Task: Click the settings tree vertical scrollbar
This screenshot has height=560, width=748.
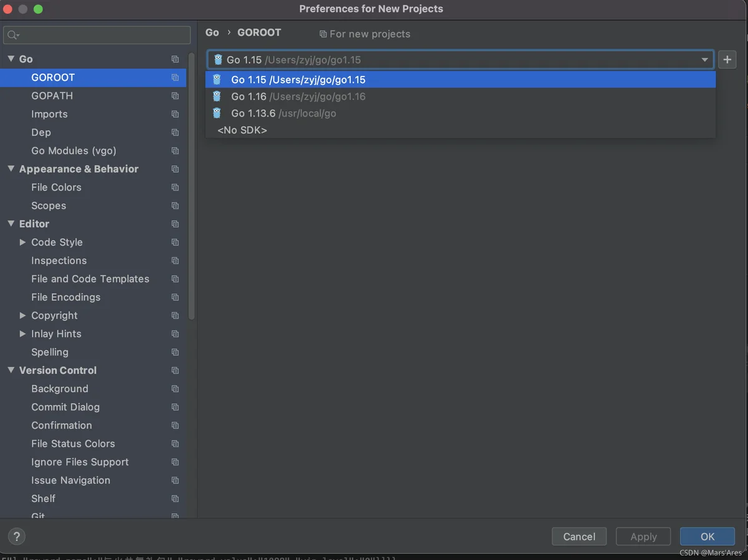Action: pos(191,187)
